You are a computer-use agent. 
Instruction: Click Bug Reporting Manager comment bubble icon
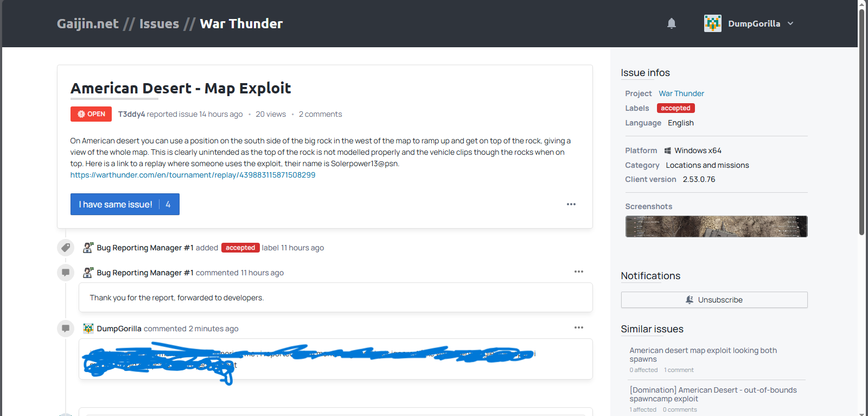coord(66,272)
